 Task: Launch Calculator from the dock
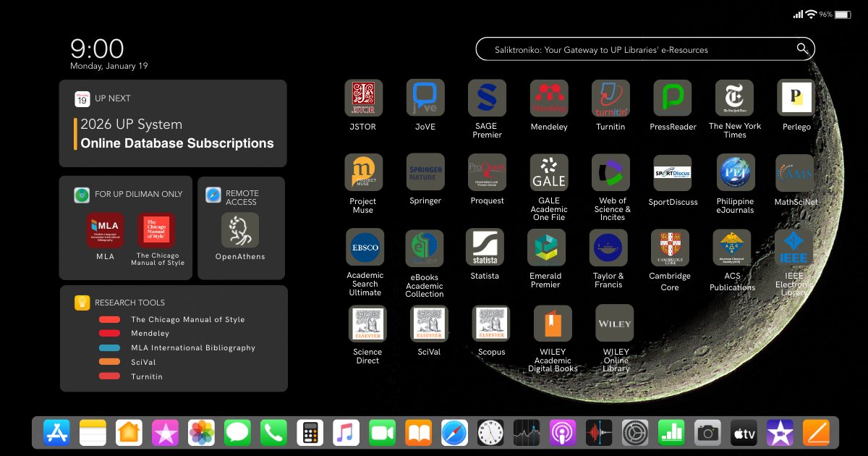[310, 433]
